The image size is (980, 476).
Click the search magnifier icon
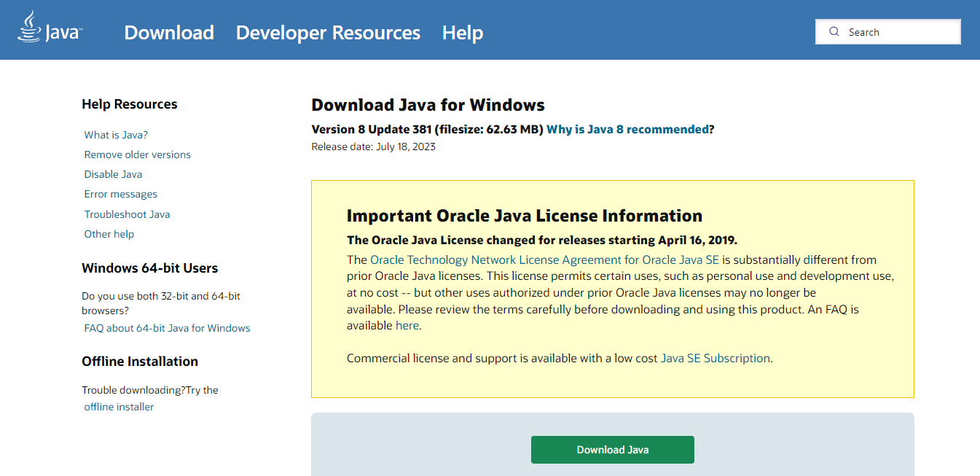835,32
